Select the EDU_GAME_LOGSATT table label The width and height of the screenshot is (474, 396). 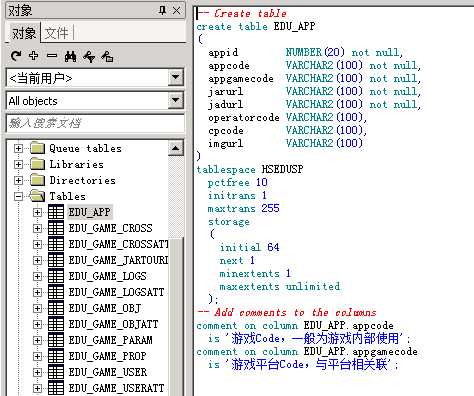(x=116, y=292)
